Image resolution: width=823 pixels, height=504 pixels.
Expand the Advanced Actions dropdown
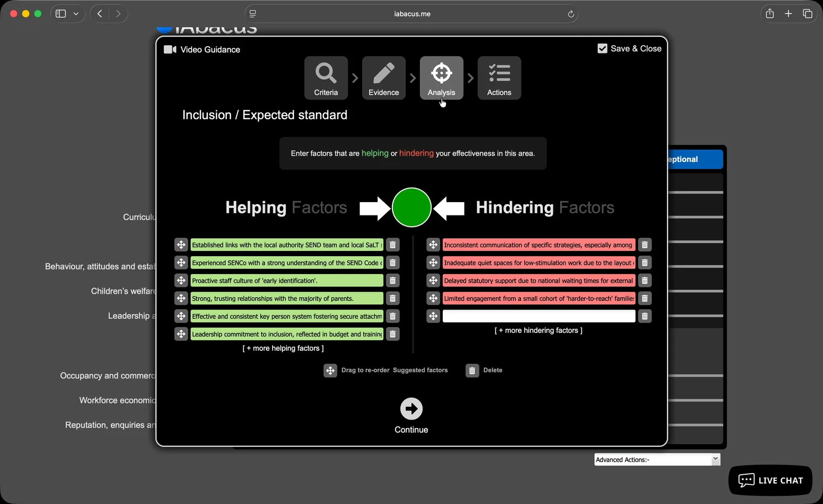[715, 459]
